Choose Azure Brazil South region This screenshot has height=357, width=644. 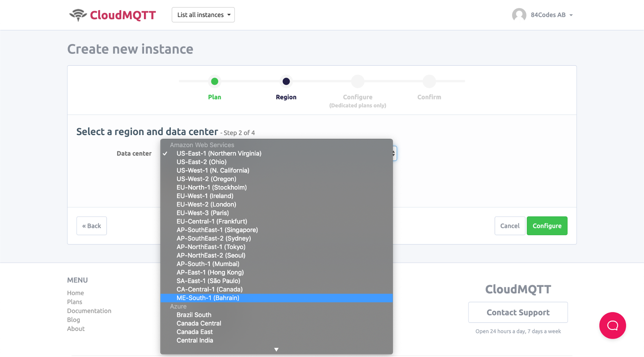276,315
